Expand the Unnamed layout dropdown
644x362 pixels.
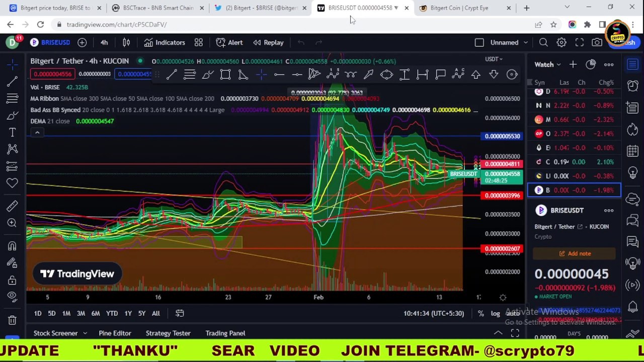coord(525,43)
